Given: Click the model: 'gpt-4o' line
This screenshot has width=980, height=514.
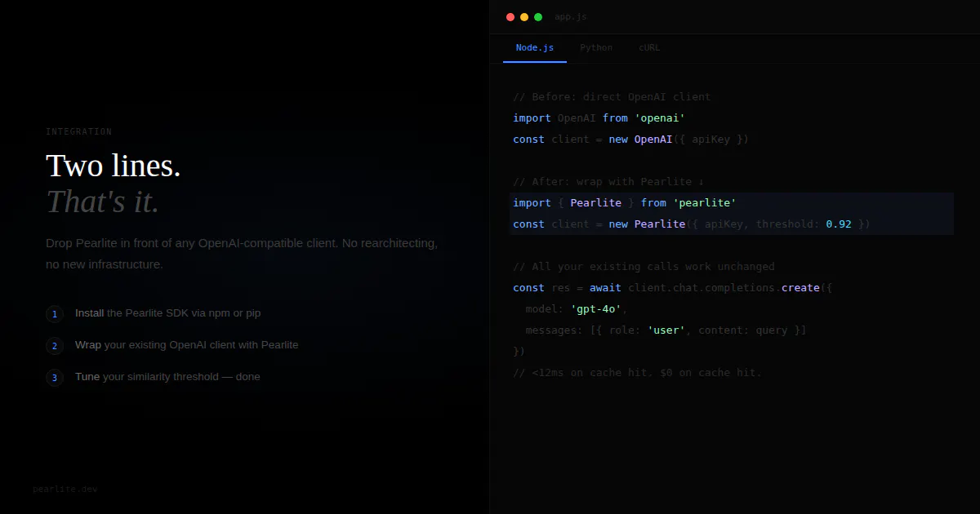Looking at the screenshot, I should (x=577, y=308).
